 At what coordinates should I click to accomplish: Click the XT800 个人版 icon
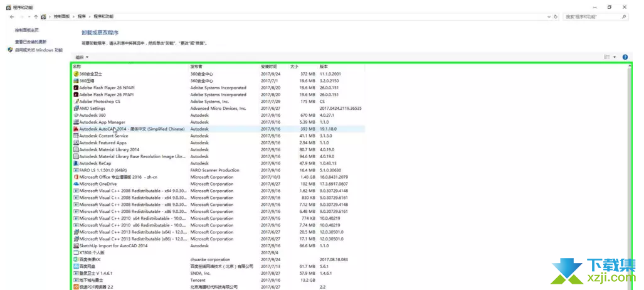[x=76, y=252]
